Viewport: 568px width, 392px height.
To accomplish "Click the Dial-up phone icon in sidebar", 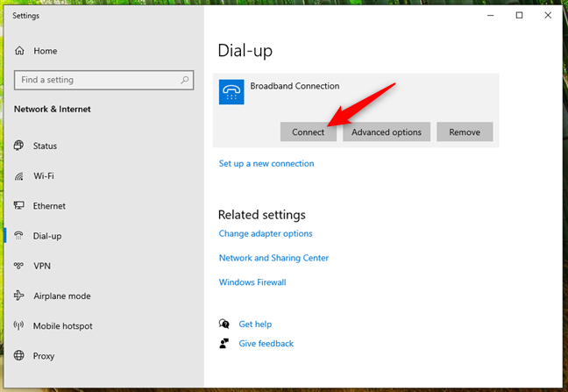I will tap(18, 236).
